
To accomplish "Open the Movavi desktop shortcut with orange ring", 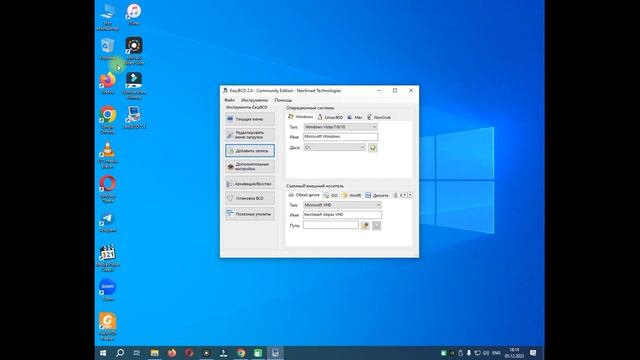I will [134, 51].
